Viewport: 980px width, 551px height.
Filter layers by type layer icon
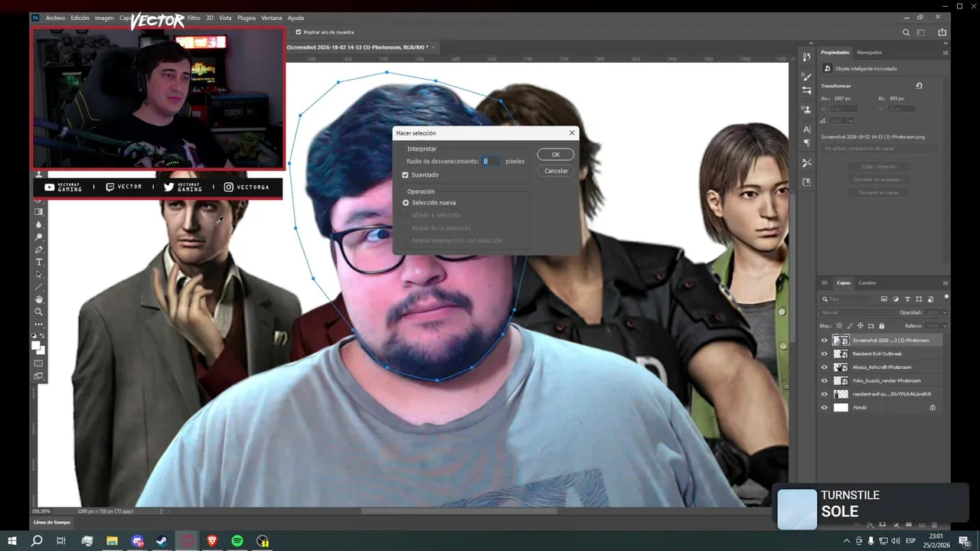(907, 299)
